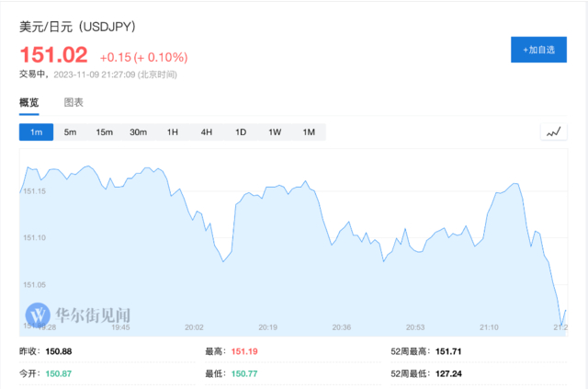Click the USDJPY pair title
Image resolution: width=588 pixels, height=389 pixels.
(x=84, y=28)
